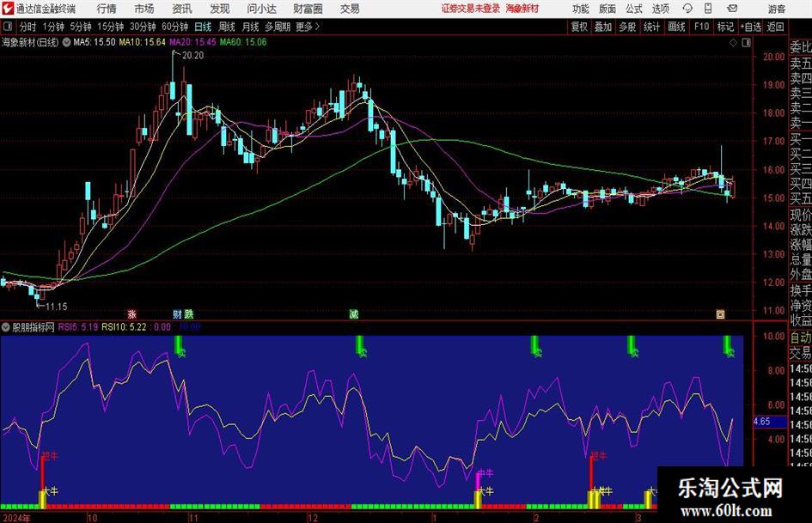Click the RSI5: 5.19 indicator value

[x=77, y=326]
